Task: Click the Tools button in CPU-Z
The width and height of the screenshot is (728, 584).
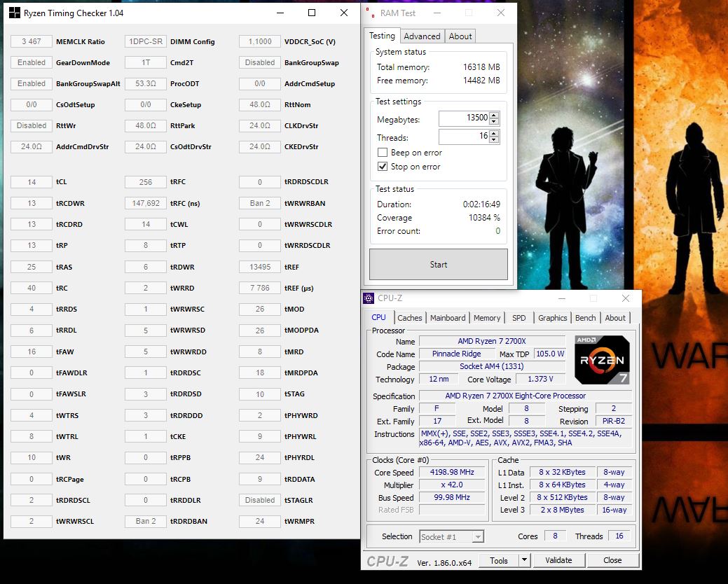Action: 499,560
